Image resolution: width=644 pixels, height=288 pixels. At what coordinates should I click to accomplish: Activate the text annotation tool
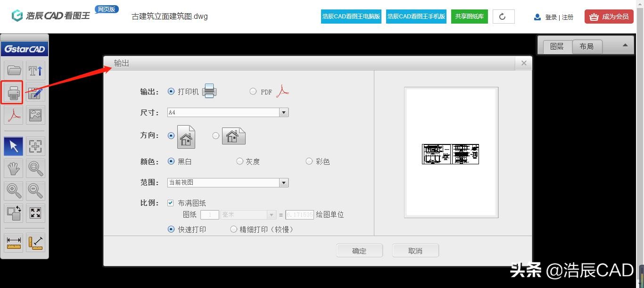pyautogui.click(x=35, y=70)
